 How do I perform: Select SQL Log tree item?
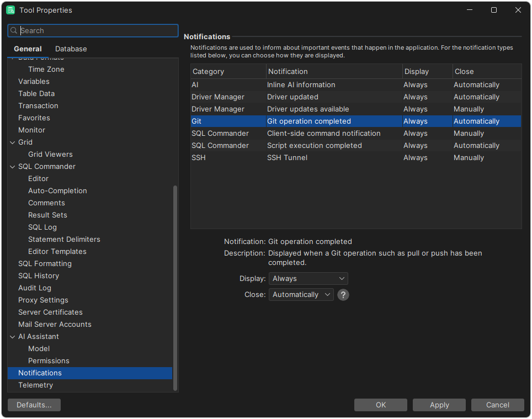point(42,227)
